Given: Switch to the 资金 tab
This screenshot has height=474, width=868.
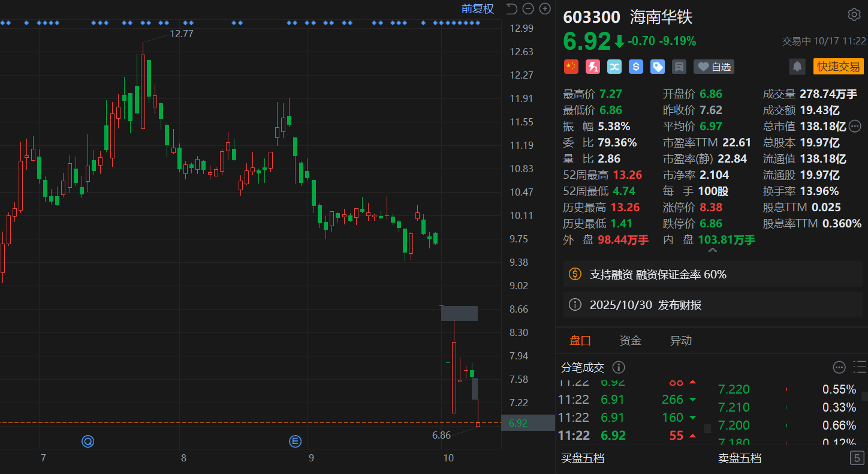Looking at the screenshot, I should point(630,341).
